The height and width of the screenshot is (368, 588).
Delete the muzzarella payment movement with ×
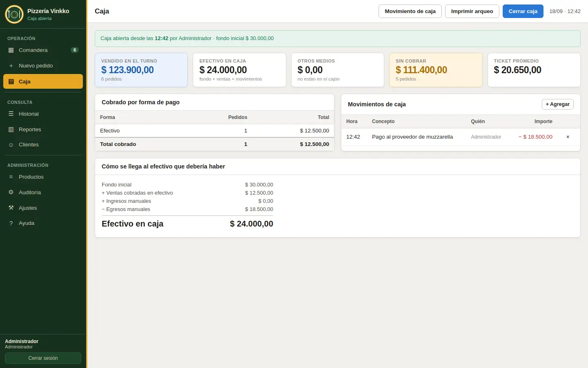tap(568, 137)
